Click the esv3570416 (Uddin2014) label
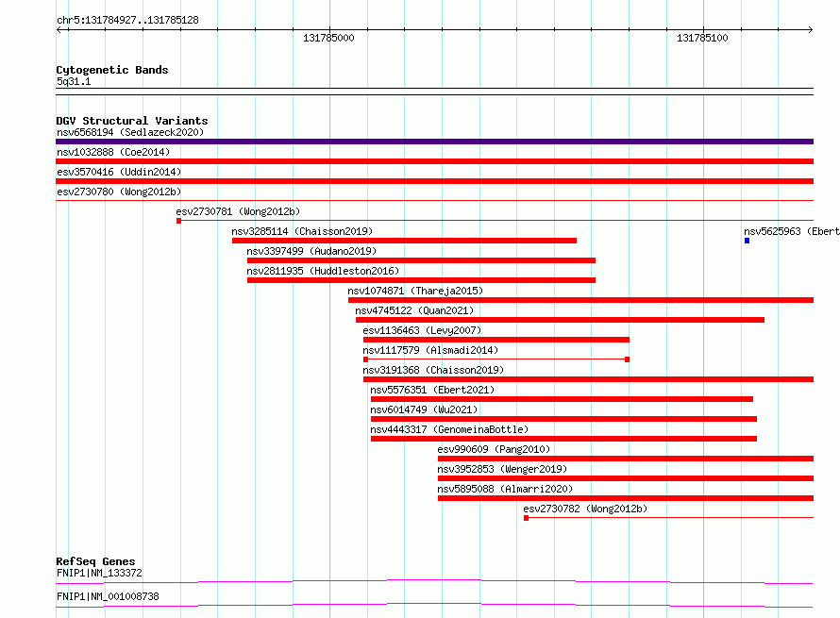This screenshot has height=618, width=840. click(x=119, y=172)
